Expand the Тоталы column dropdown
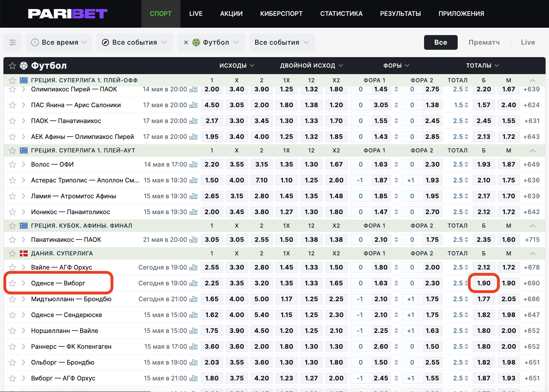Image resolution: width=549 pixels, height=392 pixels. pos(482,66)
